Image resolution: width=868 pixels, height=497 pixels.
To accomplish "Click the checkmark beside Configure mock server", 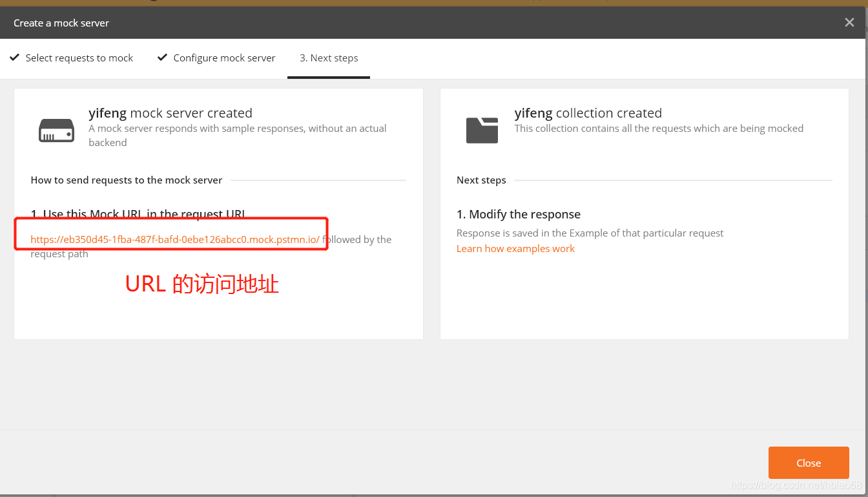I will point(162,58).
